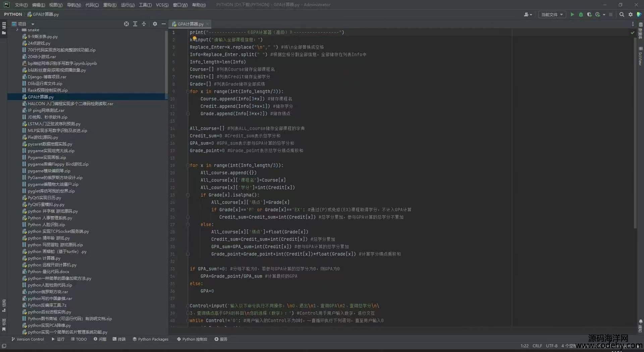
Task: Open the 当前文件 run configuration dropdown
Action: [x=552, y=14]
